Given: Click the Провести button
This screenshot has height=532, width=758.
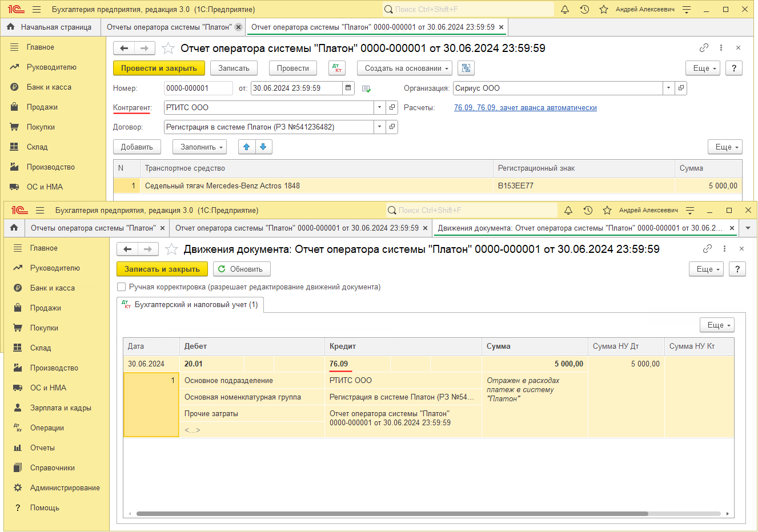Looking at the screenshot, I should click(x=293, y=68).
